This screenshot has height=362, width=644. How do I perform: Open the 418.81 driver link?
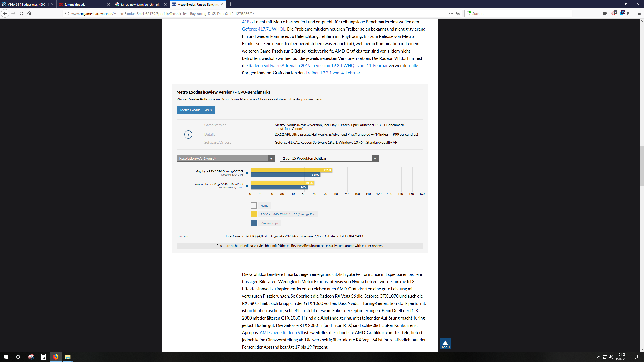[249, 22]
